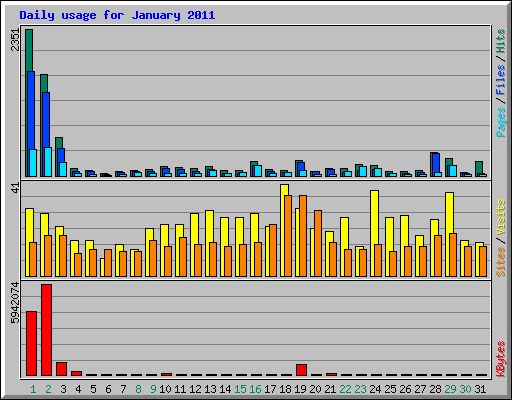Select the blue Files bar for day 28
The image size is (512, 400).
point(436,162)
